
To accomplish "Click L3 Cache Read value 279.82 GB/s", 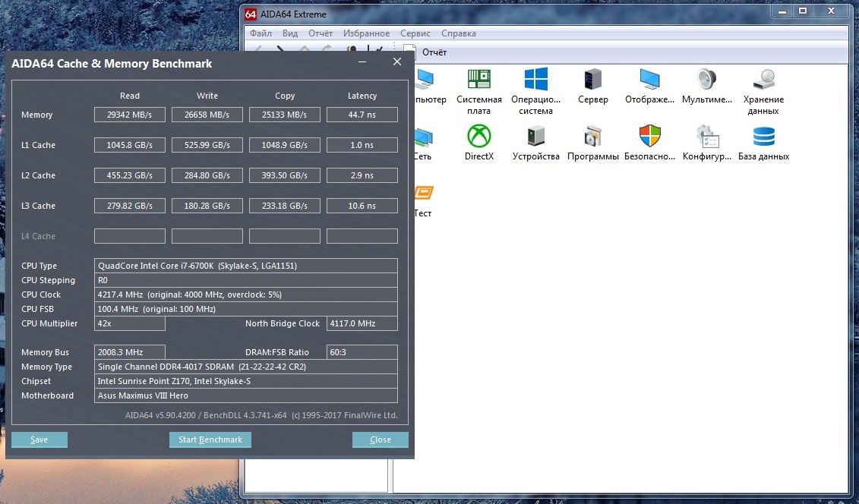I will click(130, 206).
